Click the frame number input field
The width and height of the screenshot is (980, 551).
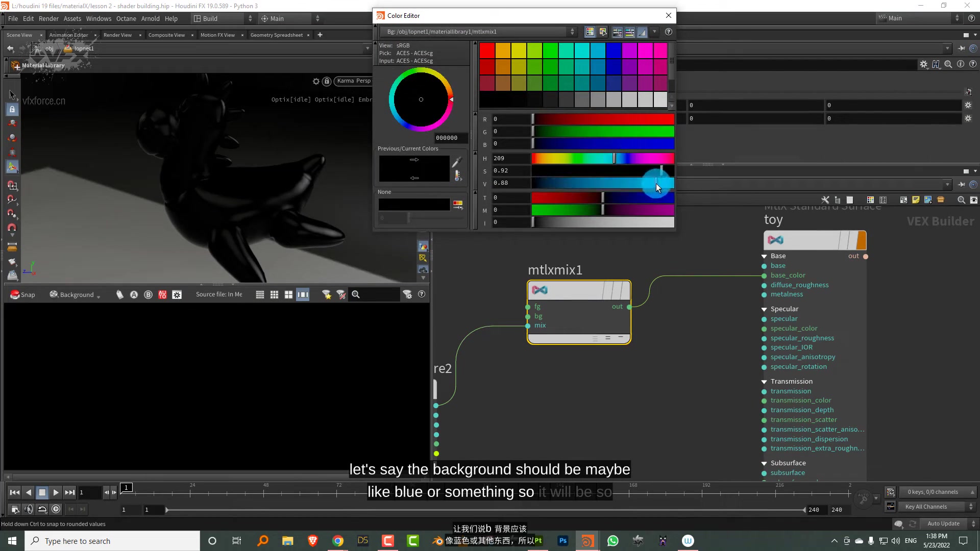(90, 492)
